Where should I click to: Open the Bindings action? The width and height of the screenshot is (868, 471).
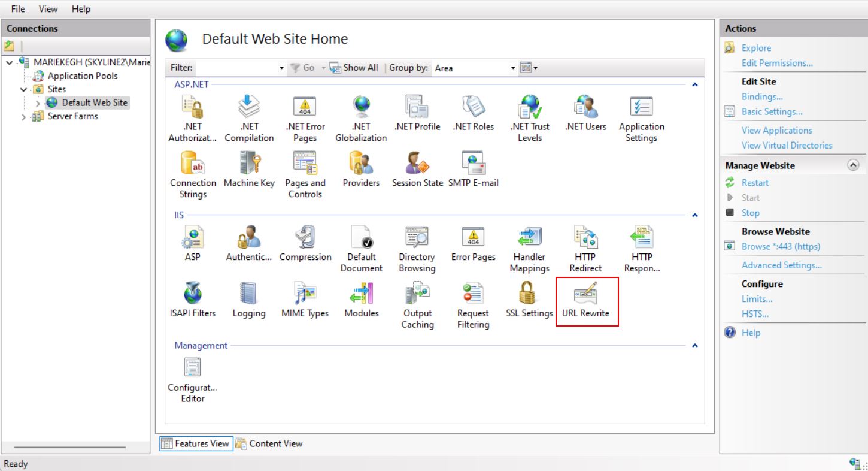coord(762,96)
